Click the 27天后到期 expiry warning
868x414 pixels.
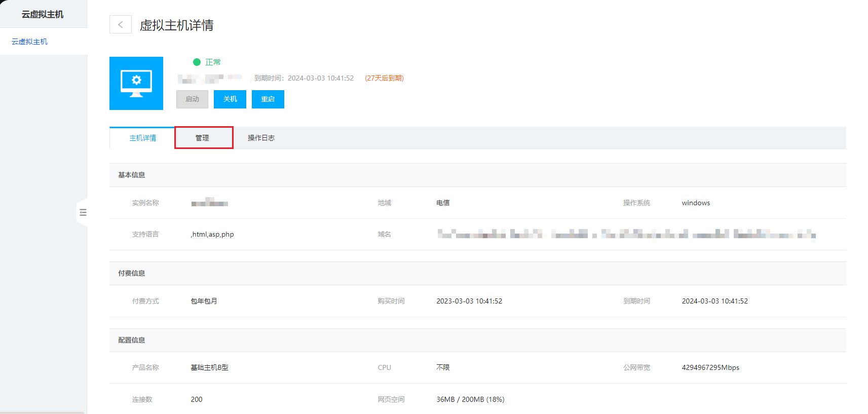click(384, 78)
